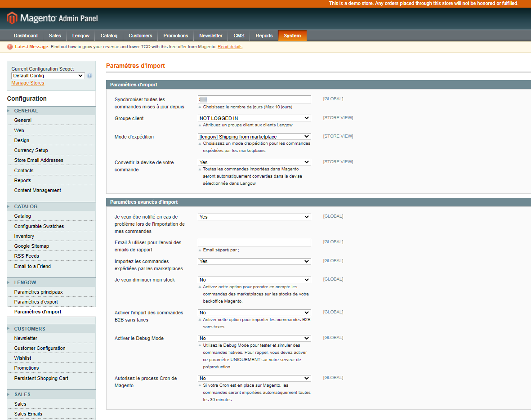Open Sales Emails configuration

[x=51, y=414]
